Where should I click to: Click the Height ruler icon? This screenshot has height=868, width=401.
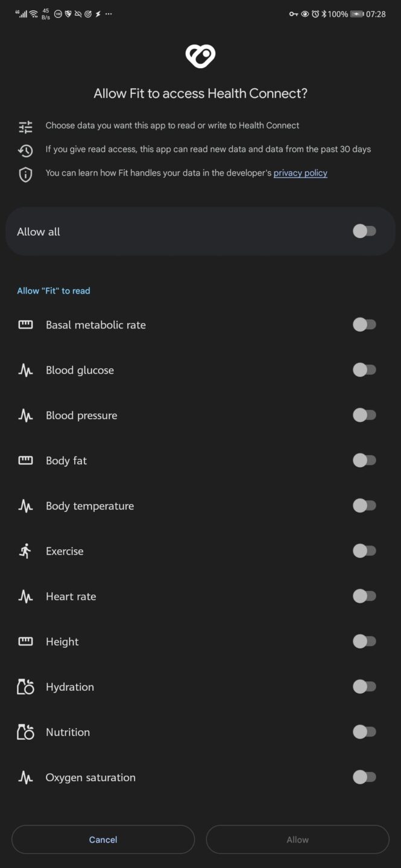(25, 641)
